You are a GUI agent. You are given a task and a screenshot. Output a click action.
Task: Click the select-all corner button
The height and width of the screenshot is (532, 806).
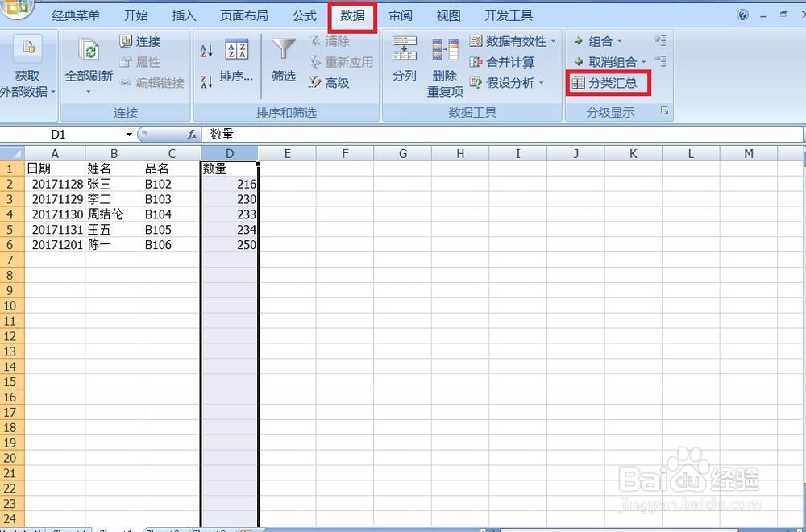12,153
